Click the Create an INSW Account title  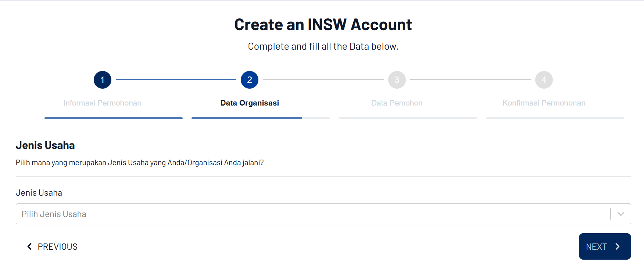pyautogui.click(x=323, y=25)
